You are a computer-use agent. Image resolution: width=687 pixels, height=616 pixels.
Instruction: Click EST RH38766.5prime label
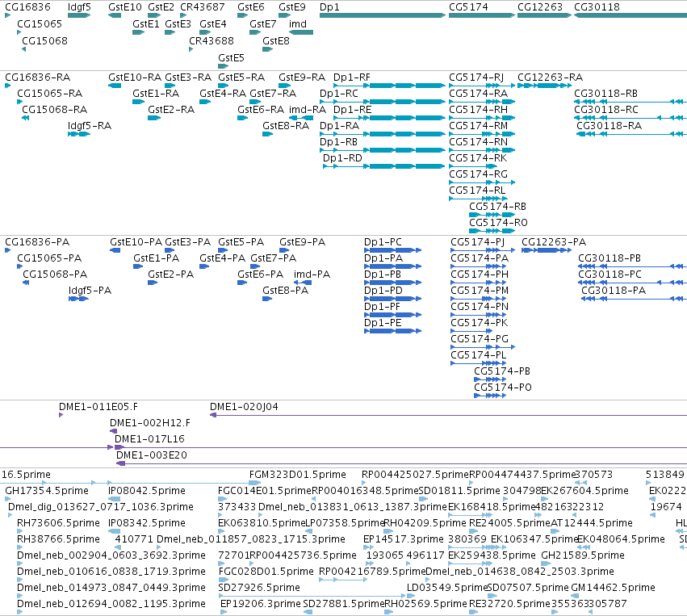pos(58,539)
